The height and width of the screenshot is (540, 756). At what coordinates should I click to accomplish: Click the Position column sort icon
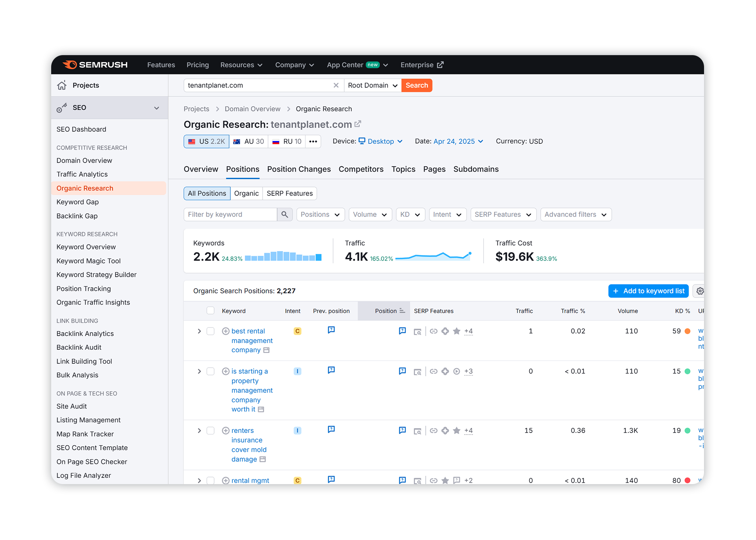[402, 311]
